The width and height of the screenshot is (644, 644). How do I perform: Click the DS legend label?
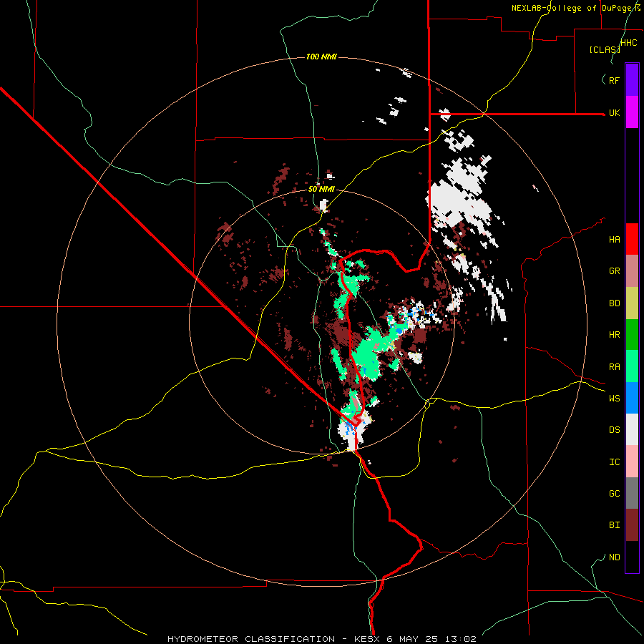615,430
